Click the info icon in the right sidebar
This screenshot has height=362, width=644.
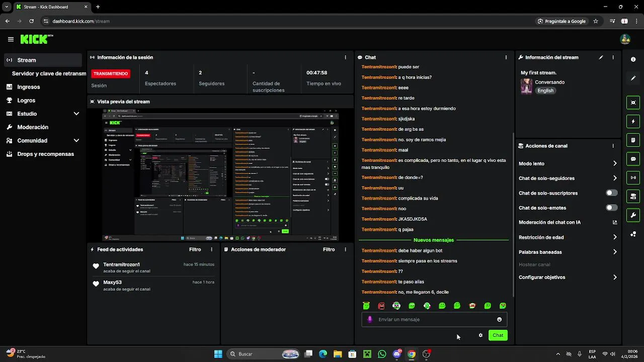[633, 59]
